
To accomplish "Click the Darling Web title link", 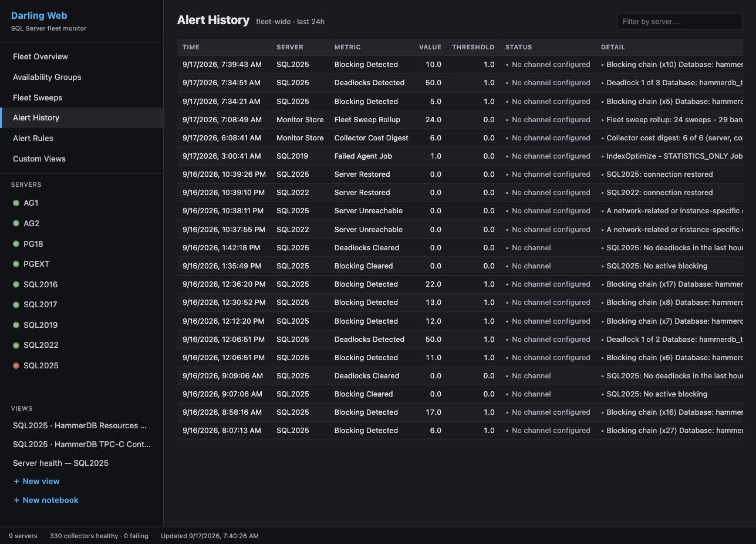I will (x=39, y=16).
